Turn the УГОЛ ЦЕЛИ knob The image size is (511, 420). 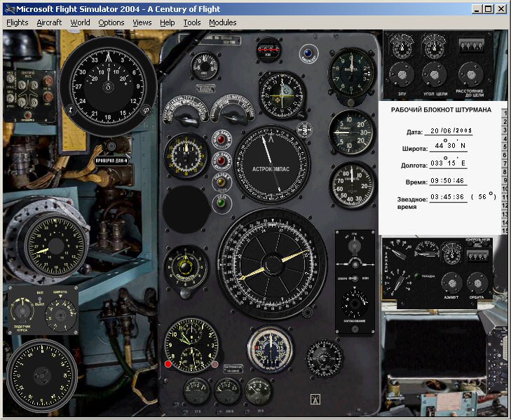pos(434,74)
